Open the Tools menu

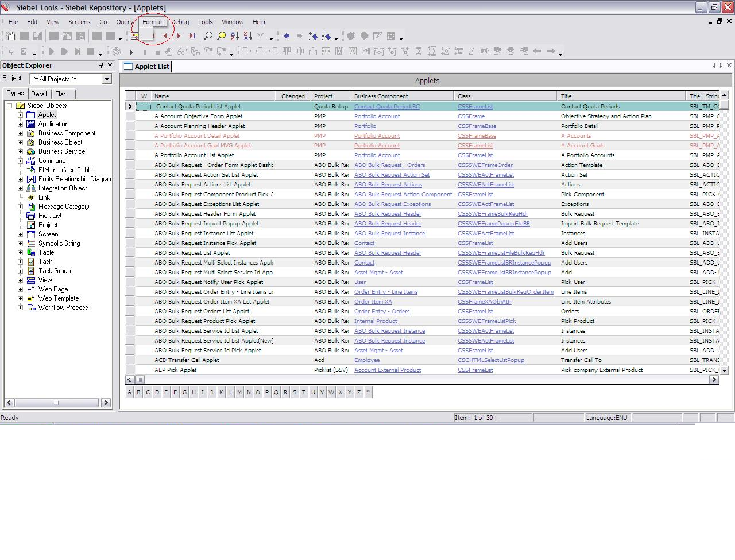[x=206, y=22]
